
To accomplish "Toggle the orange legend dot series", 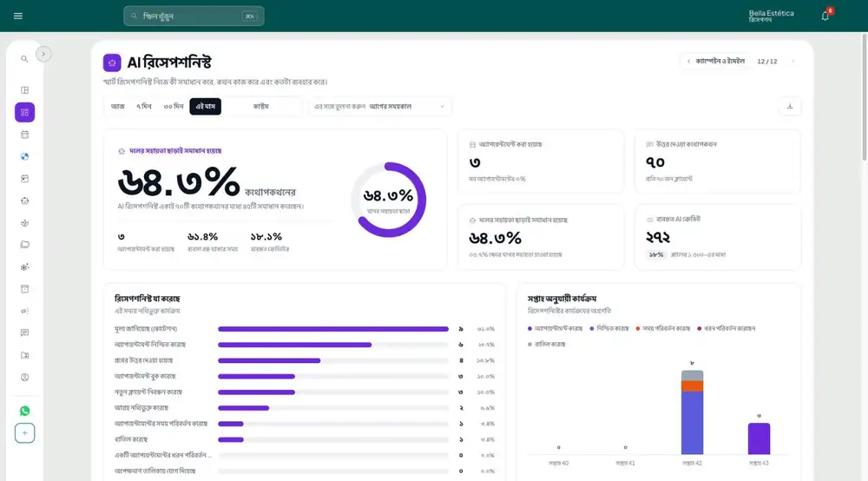I will tap(638, 329).
